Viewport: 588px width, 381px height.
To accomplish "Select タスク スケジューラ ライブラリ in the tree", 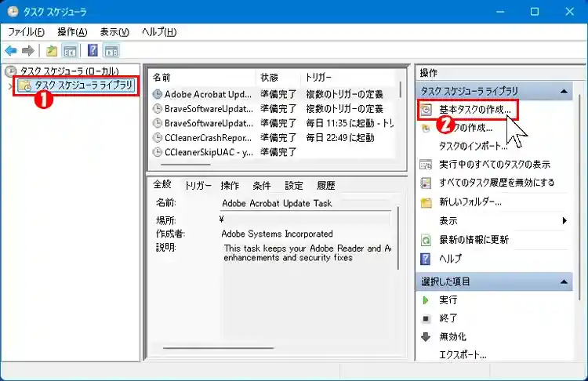I will tap(83, 85).
